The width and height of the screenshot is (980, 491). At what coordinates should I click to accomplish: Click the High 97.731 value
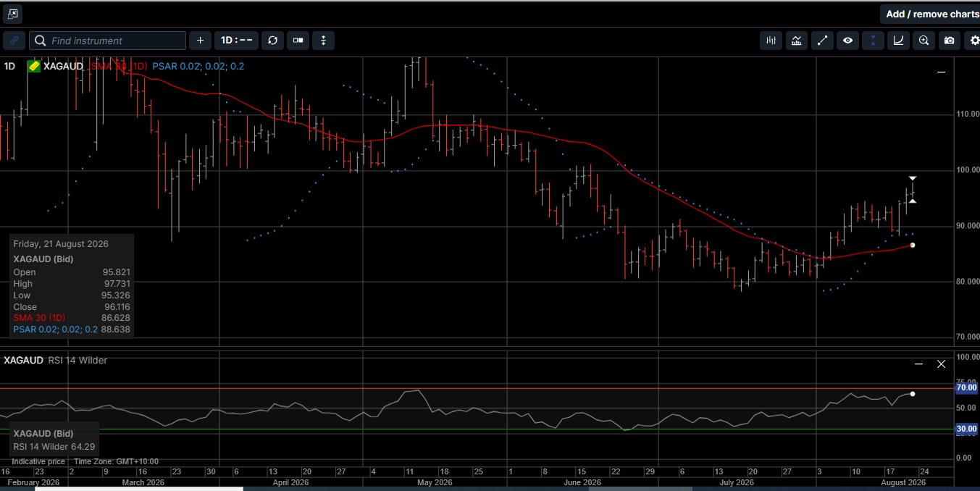coord(117,284)
